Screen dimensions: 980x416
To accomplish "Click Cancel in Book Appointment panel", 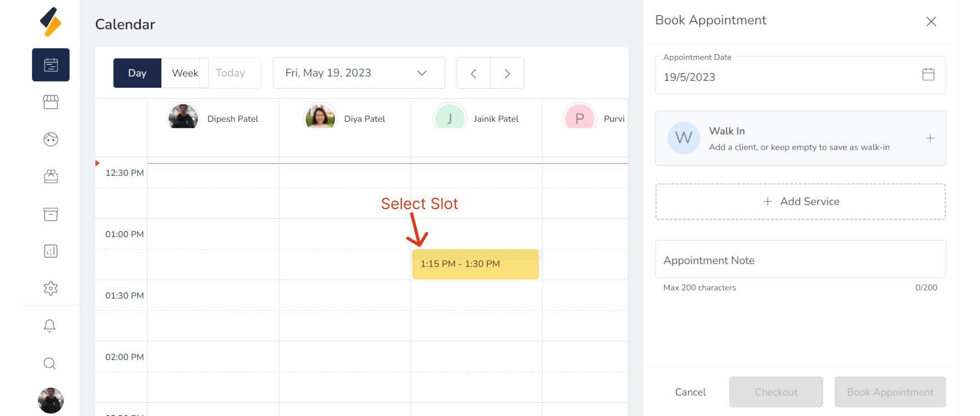I will coord(690,392).
